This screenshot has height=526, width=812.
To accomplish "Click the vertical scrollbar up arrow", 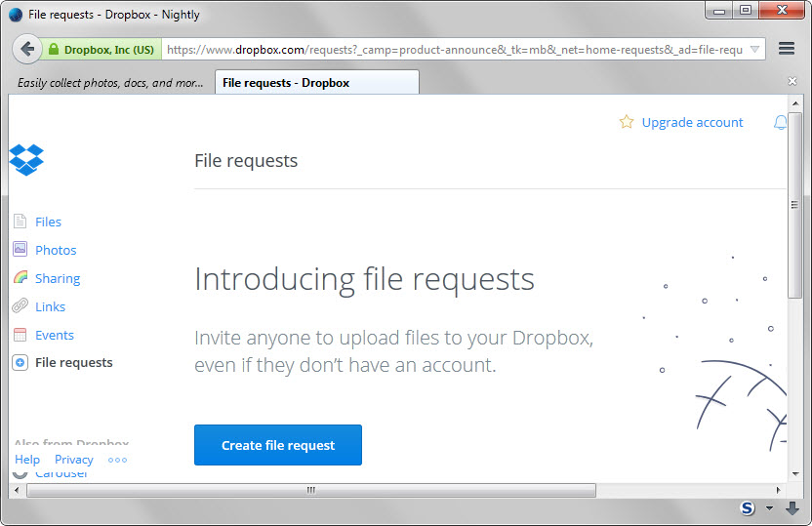I will pyautogui.click(x=794, y=103).
